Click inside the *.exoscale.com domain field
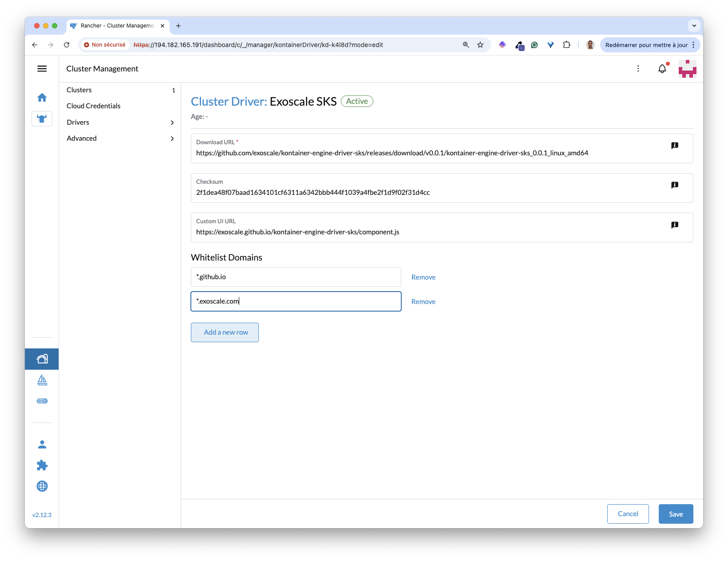The height and width of the screenshot is (561, 728). [296, 301]
